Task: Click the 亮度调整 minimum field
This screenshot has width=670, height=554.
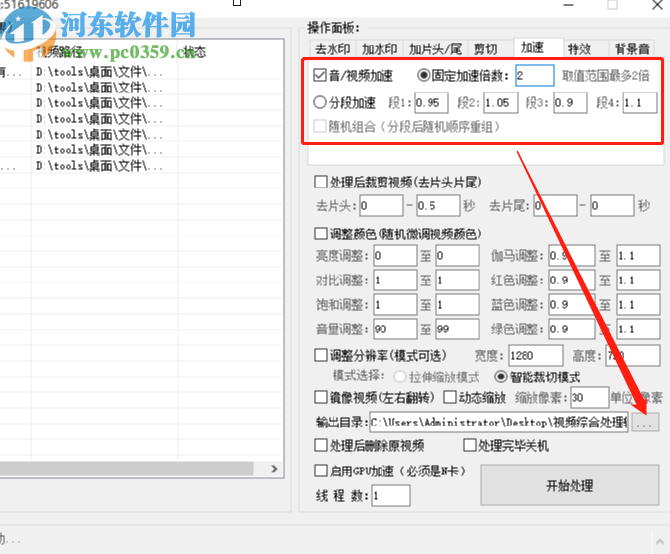Action: tap(395, 255)
